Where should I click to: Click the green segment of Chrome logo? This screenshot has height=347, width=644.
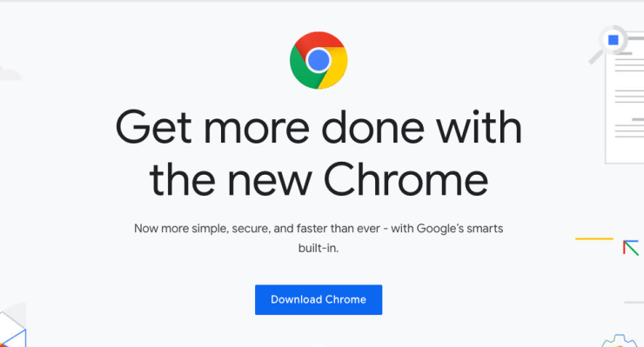pyautogui.click(x=302, y=70)
